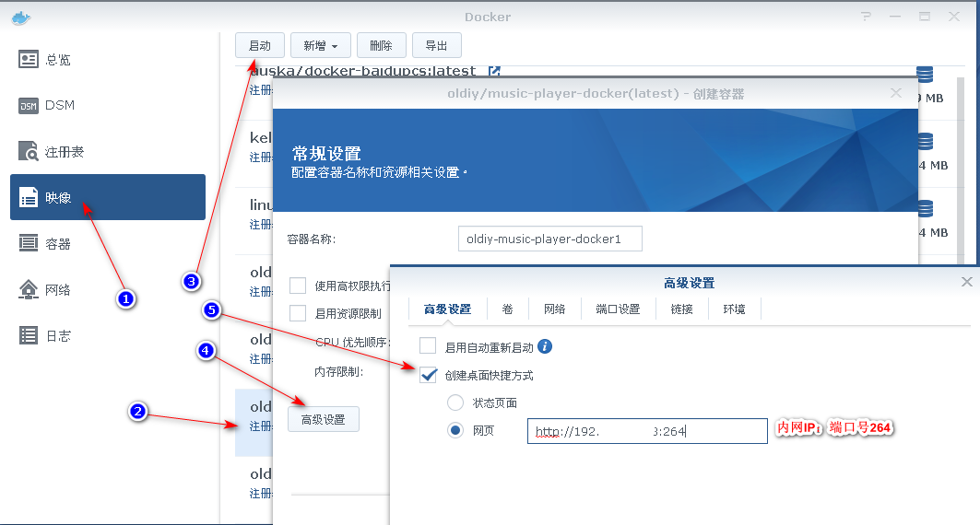This screenshot has width=980, height=525.
Task: Switch to the 高级设置 tab
Action: (447, 309)
